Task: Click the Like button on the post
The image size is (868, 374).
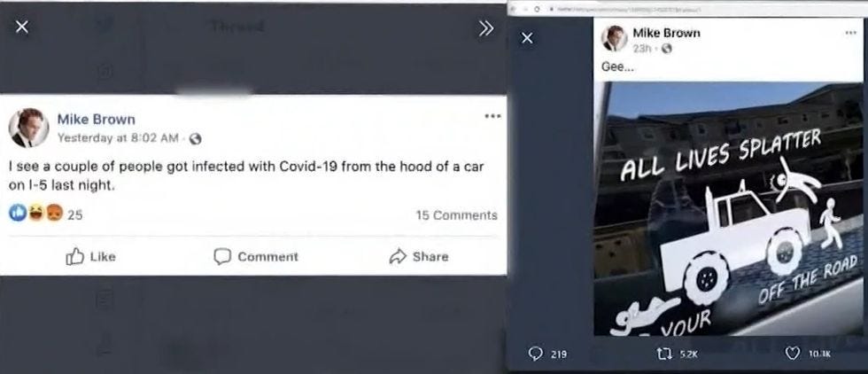Action: pyautogui.click(x=90, y=256)
